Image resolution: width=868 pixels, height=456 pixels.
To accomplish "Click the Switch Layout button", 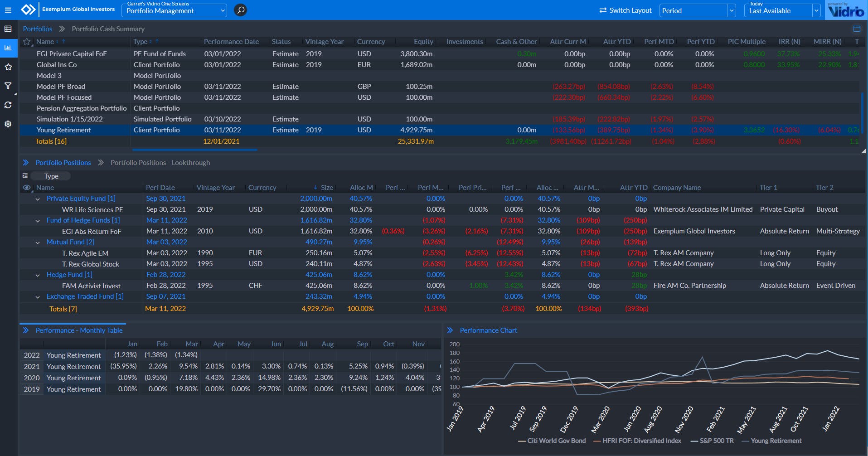I will (625, 10).
